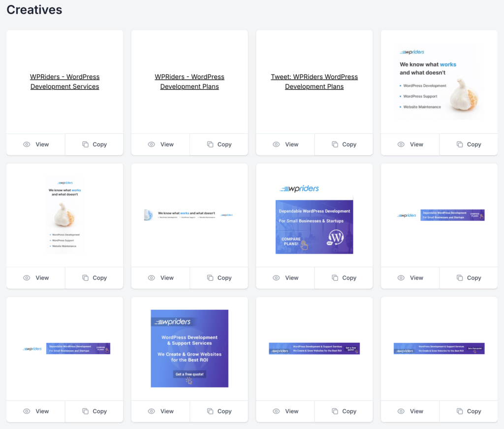Click eye icon under WPRiders WordPress Development Plans card

point(152,144)
